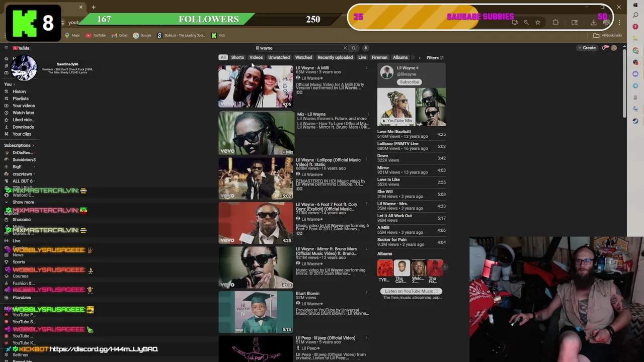Screen dimensions: 644x362
Task: Play 'Love Me [Explicit]' track row
Action: [x=412, y=134]
